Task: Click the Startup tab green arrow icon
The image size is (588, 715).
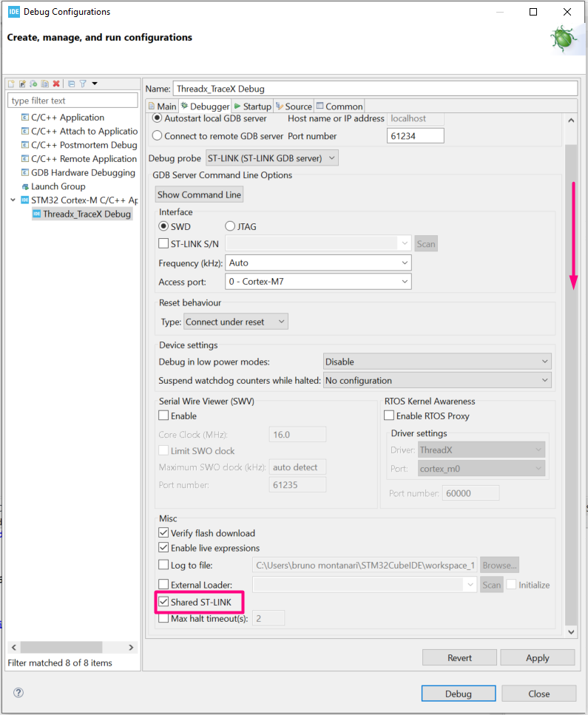Action: [x=237, y=106]
